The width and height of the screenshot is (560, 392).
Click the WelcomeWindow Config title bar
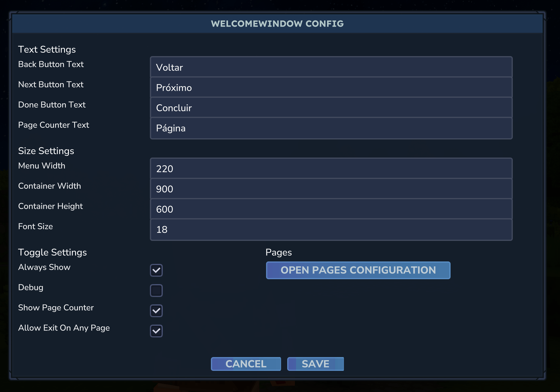[x=277, y=24]
